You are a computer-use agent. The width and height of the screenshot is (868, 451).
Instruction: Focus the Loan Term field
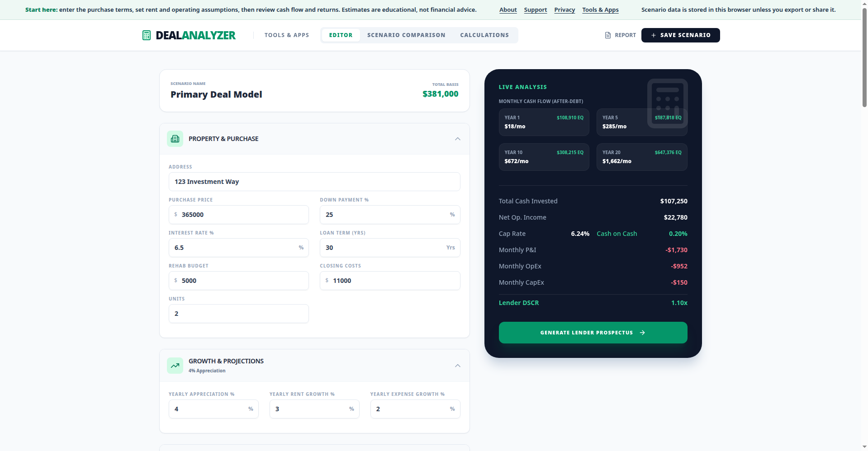[x=390, y=248]
